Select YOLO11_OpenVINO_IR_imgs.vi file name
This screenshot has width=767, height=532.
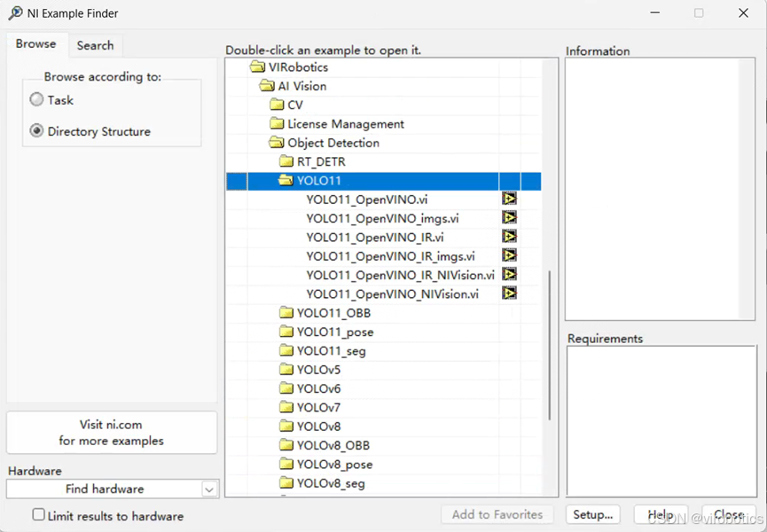tap(390, 256)
